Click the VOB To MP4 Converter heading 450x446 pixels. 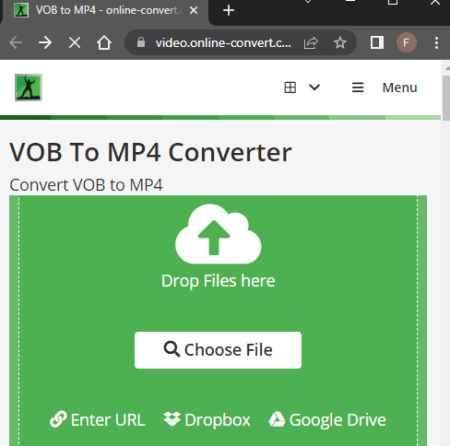(x=151, y=152)
